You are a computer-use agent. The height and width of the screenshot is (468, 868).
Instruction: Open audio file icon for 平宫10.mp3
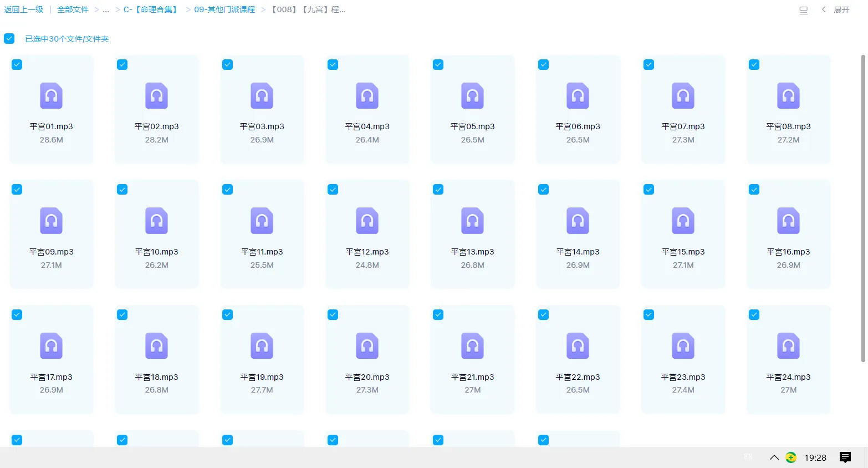[156, 221]
